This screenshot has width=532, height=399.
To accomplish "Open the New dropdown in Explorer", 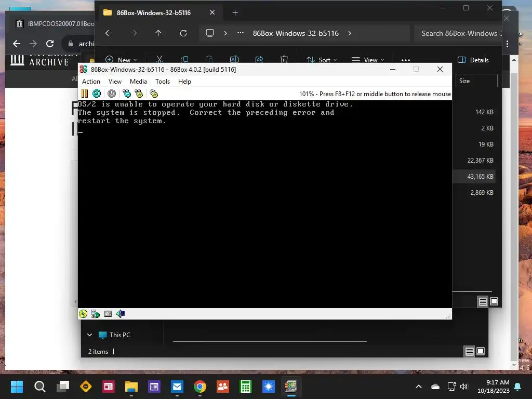I will pos(121,60).
